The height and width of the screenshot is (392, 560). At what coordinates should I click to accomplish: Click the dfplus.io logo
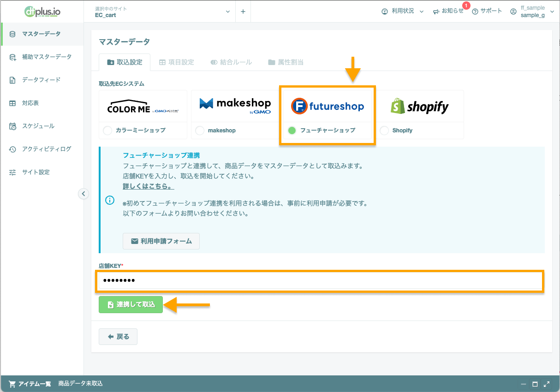42,11
